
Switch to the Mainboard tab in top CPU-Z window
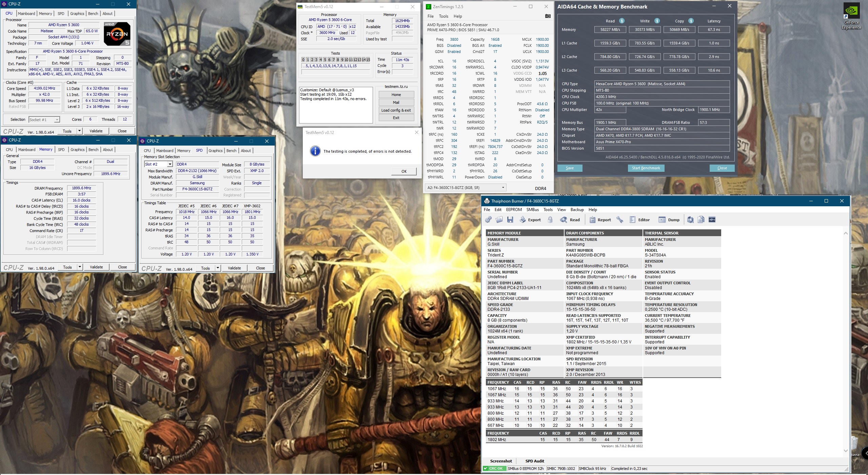pos(26,14)
